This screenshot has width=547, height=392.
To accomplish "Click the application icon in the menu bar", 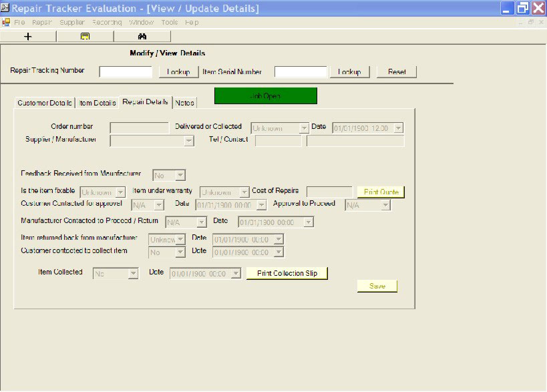I will coord(6,22).
